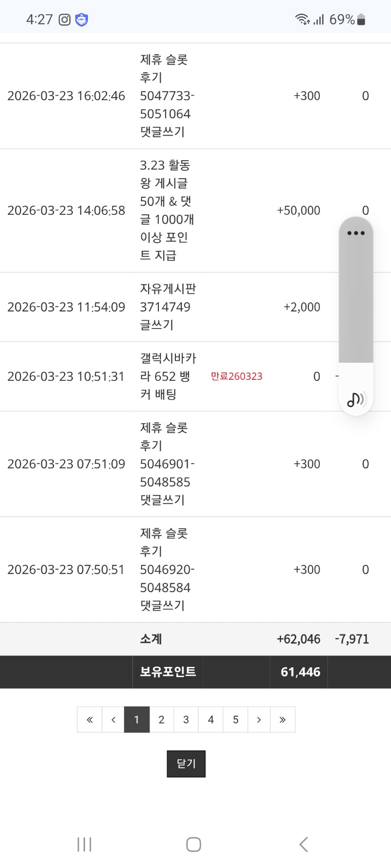Tap the blue shield status icon
The height and width of the screenshot is (868, 391).
[82, 20]
